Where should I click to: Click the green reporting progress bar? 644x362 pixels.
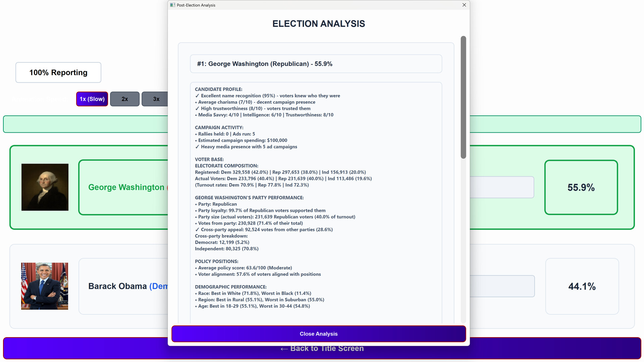coord(86,124)
